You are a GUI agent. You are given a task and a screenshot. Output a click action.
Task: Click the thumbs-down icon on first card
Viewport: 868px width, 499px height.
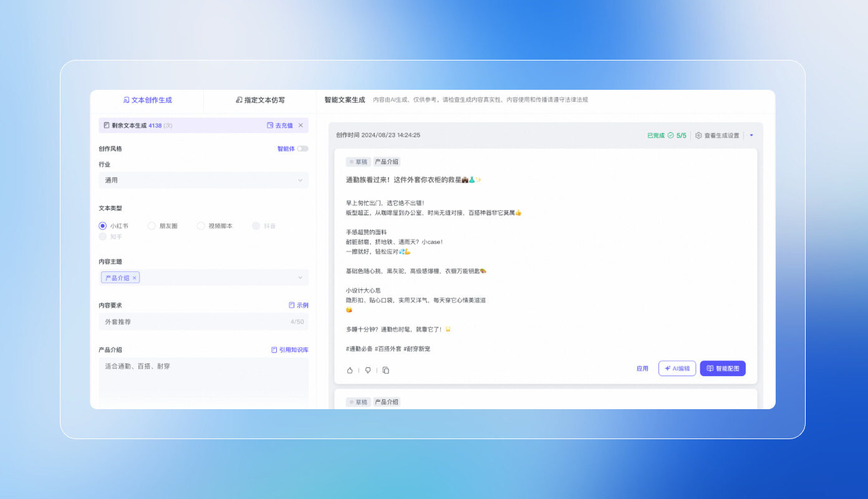tap(368, 370)
